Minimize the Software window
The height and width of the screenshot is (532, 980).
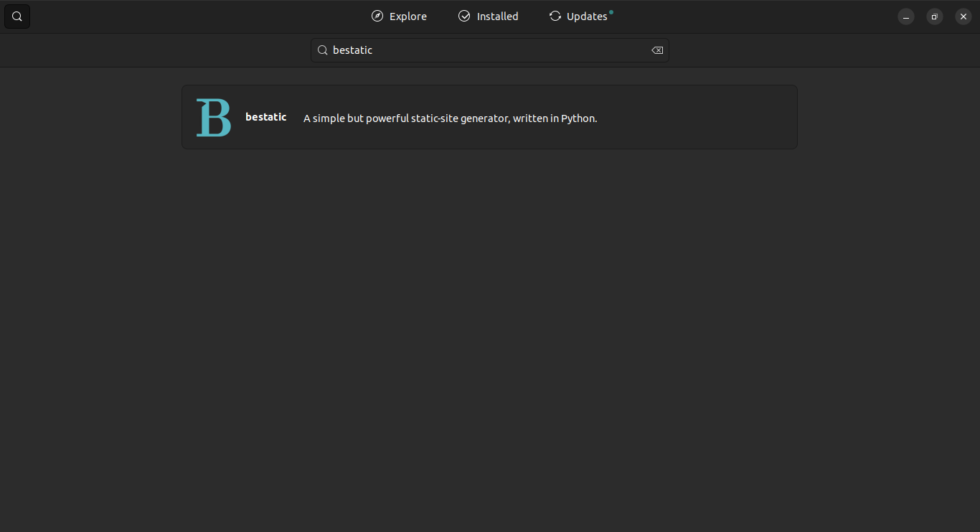pyautogui.click(x=906, y=16)
